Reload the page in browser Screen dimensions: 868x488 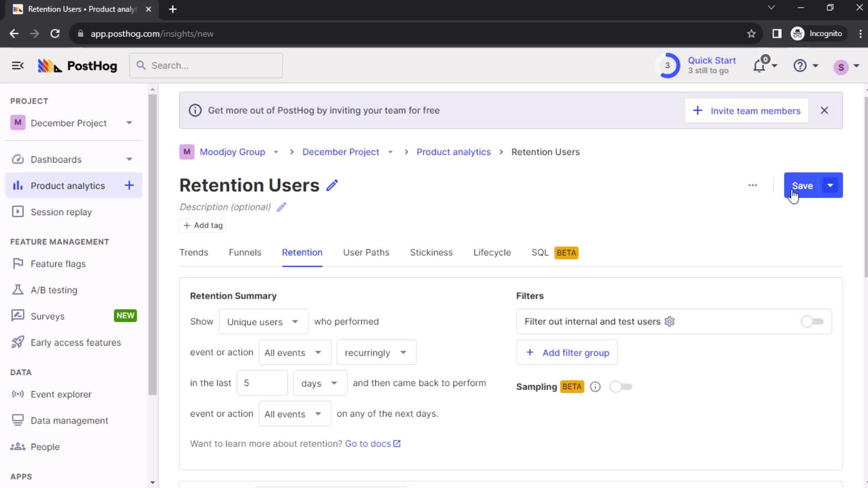55,34
